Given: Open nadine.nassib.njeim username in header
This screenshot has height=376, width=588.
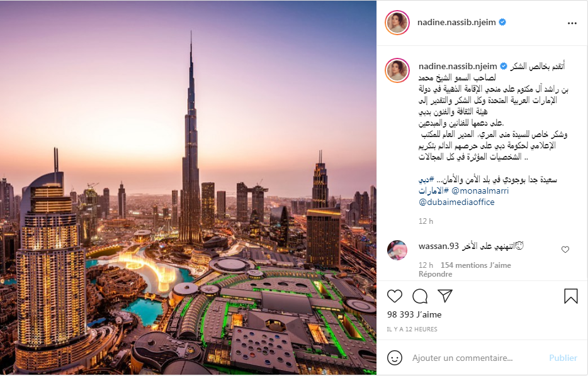Looking at the screenshot, I should click(x=456, y=23).
